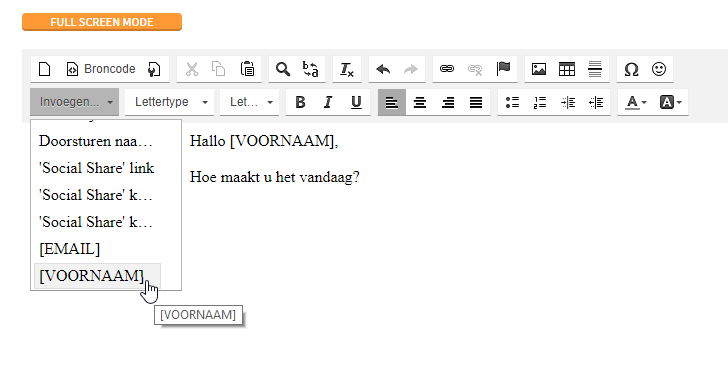Image resolution: width=728 pixels, height=392 pixels.
Task: Open Broncode source view
Action: (x=101, y=69)
